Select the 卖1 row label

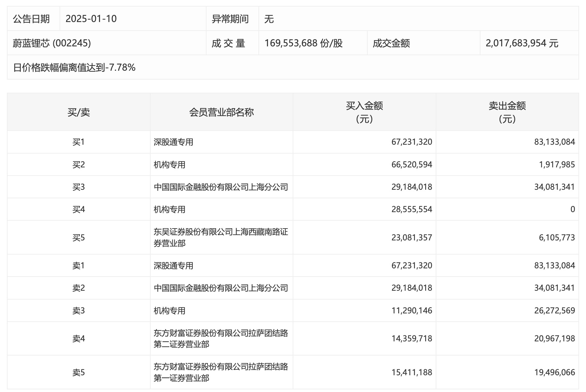coord(79,265)
